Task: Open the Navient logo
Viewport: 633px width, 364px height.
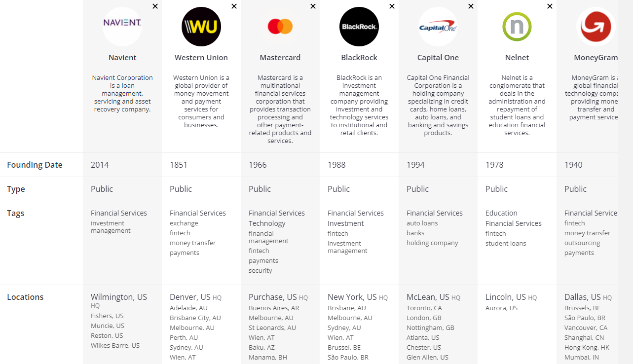Action: (122, 27)
